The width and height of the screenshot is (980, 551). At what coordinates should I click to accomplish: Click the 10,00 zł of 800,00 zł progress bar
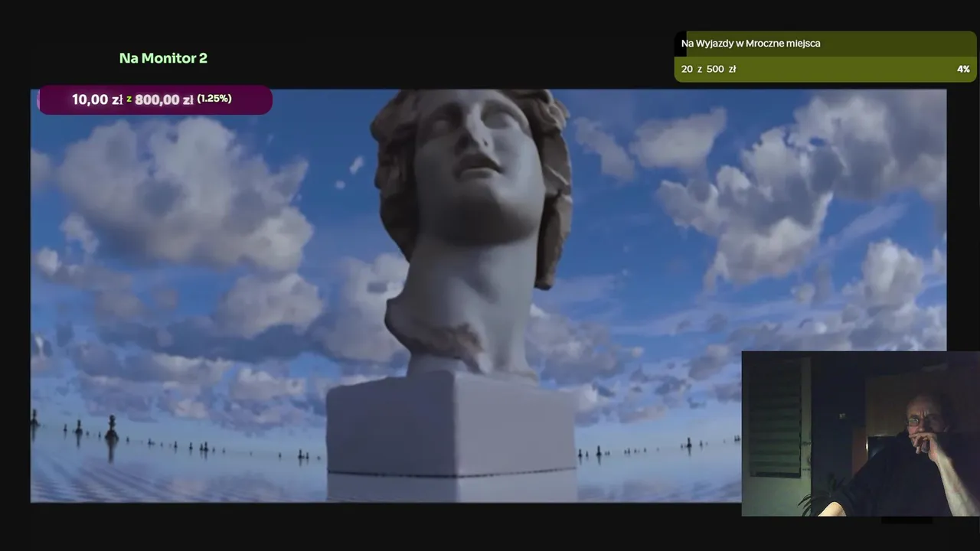point(155,99)
